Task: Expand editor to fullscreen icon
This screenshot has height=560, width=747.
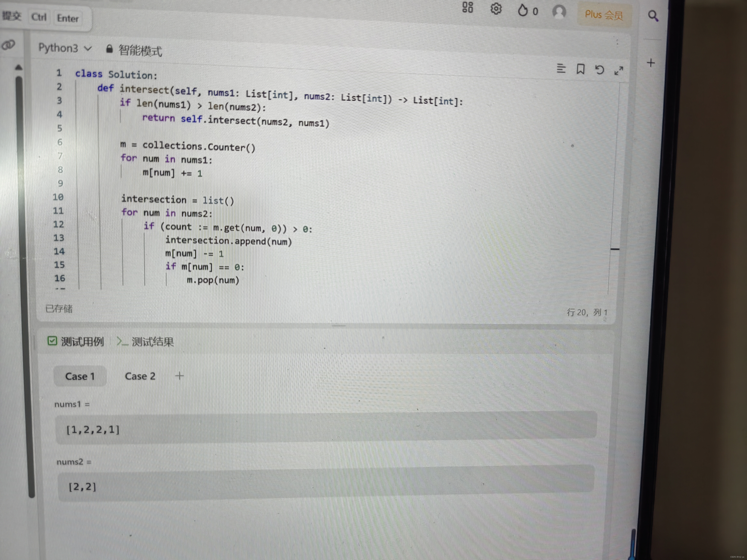Action: click(x=619, y=71)
